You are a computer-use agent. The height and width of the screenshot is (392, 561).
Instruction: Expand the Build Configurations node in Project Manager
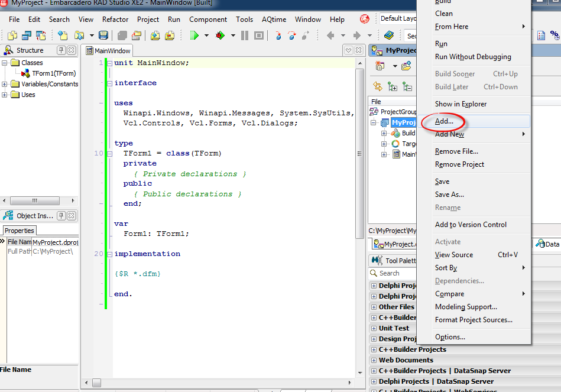click(384, 133)
